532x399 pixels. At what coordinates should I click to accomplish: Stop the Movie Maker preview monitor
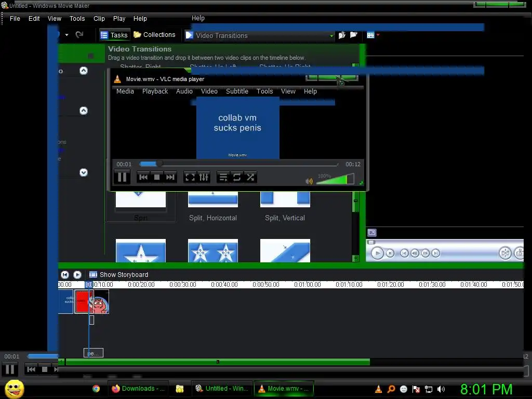click(390, 253)
